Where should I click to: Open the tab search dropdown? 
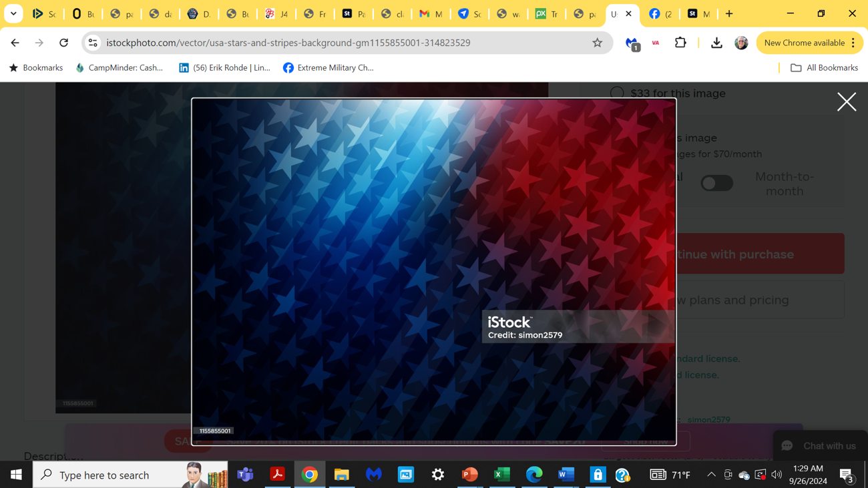13,13
